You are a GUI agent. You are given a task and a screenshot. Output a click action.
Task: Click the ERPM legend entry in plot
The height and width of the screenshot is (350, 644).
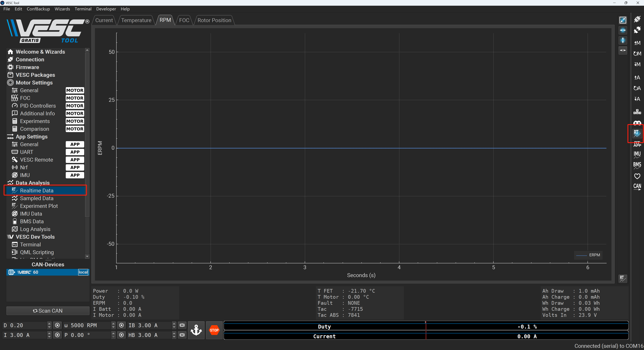pos(588,255)
